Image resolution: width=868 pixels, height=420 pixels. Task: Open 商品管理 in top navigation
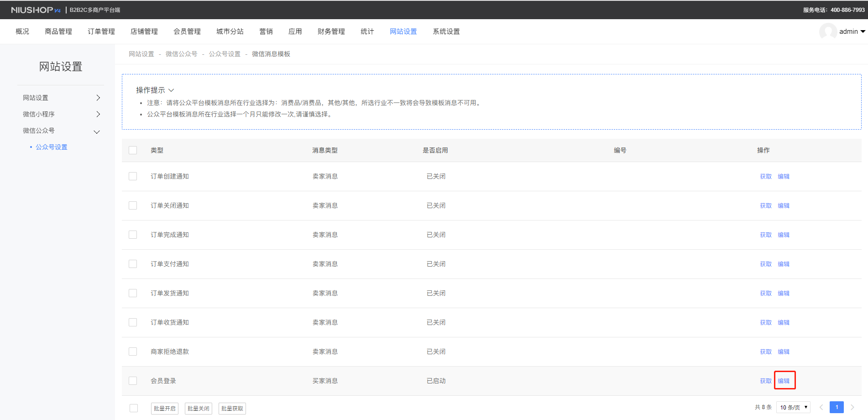58,31
